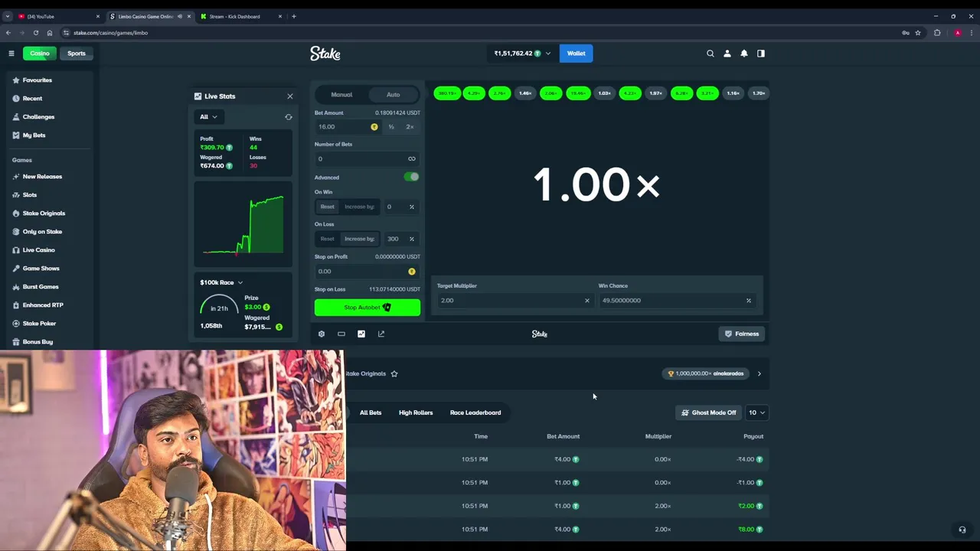Switch to the All Bets tab
The image size is (980, 551).
coord(371,412)
